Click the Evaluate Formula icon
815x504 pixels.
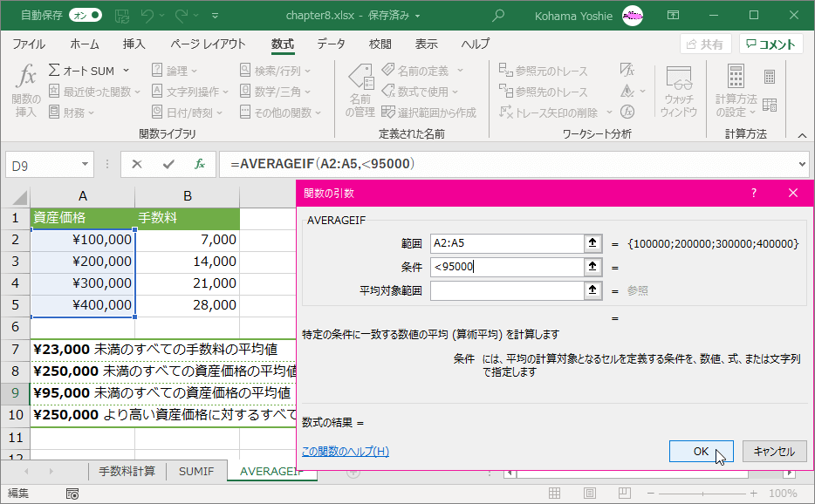(627, 112)
